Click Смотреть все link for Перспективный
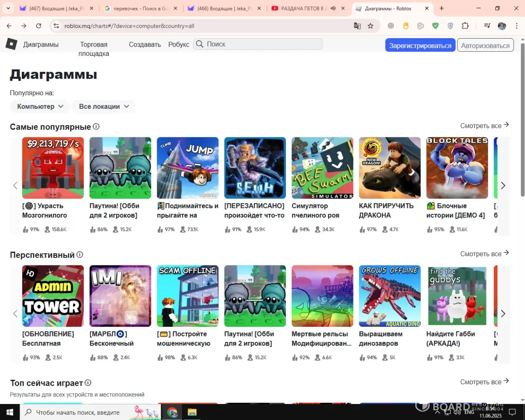525x420 pixels. (x=484, y=254)
